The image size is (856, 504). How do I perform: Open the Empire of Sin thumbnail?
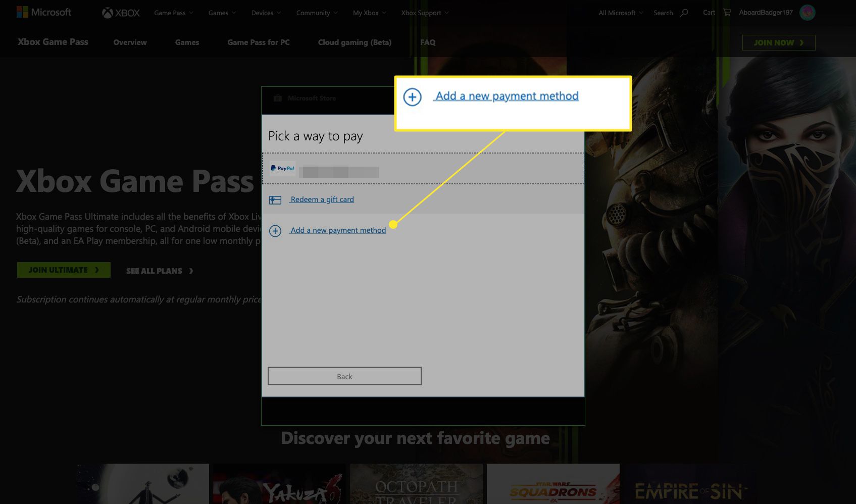click(x=690, y=484)
